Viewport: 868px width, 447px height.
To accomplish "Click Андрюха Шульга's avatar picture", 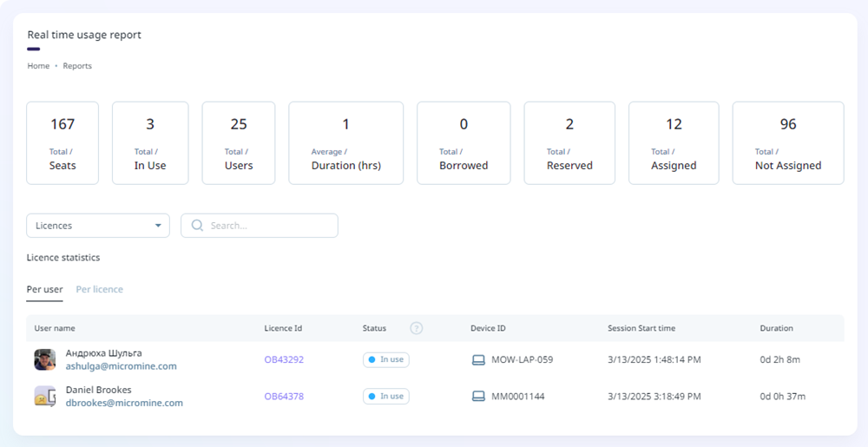I will (x=45, y=359).
